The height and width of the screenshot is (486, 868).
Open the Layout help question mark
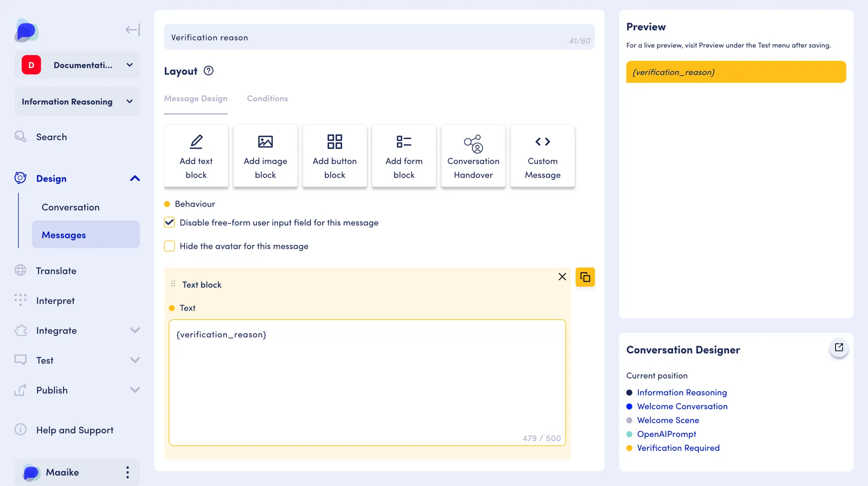pos(208,71)
